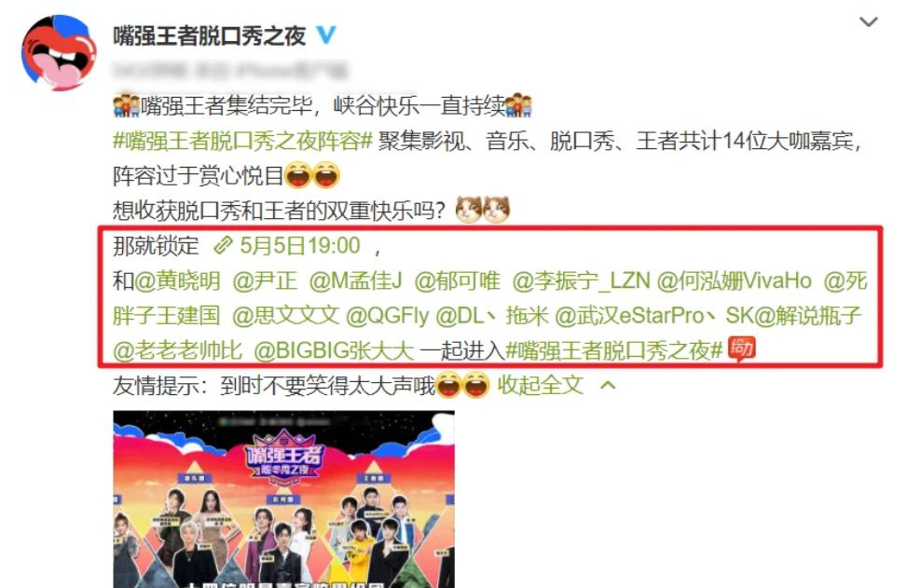The height and width of the screenshot is (588, 907).
Task: Open mention @李振宁_LZN
Action: coord(582,281)
